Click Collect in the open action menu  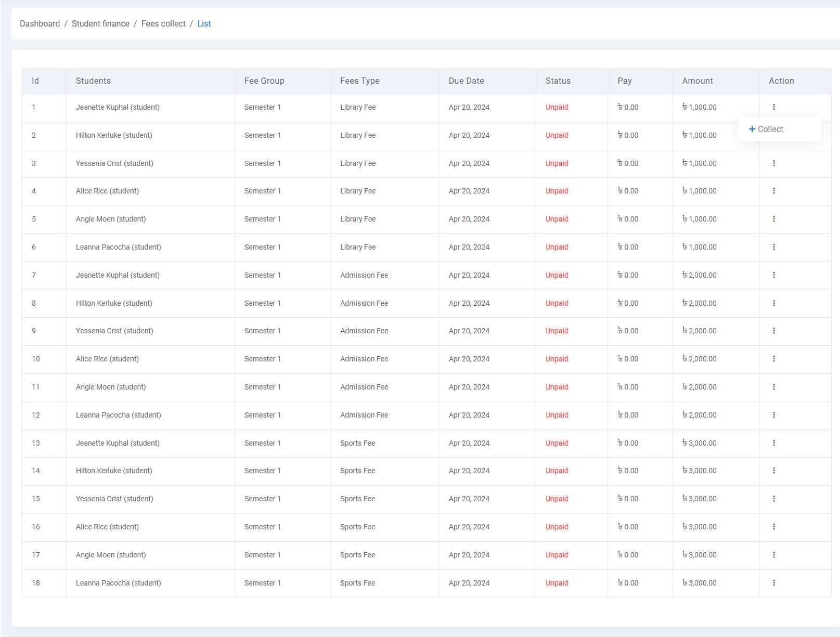[x=766, y=129]
